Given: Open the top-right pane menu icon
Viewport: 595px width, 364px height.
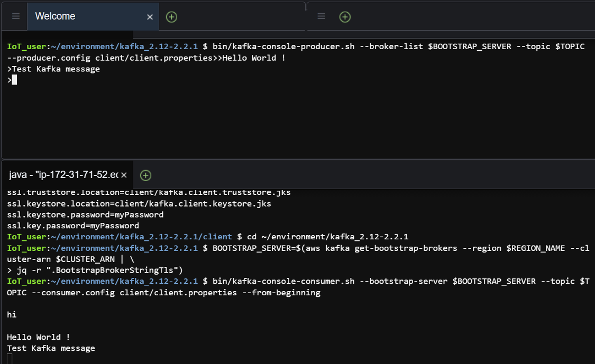Looking at the screenshot, I should (321, 16).
